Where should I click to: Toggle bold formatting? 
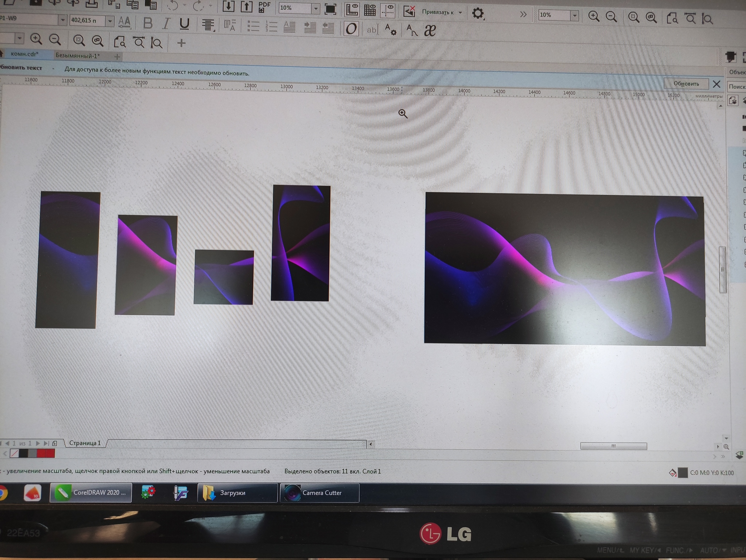148,23
